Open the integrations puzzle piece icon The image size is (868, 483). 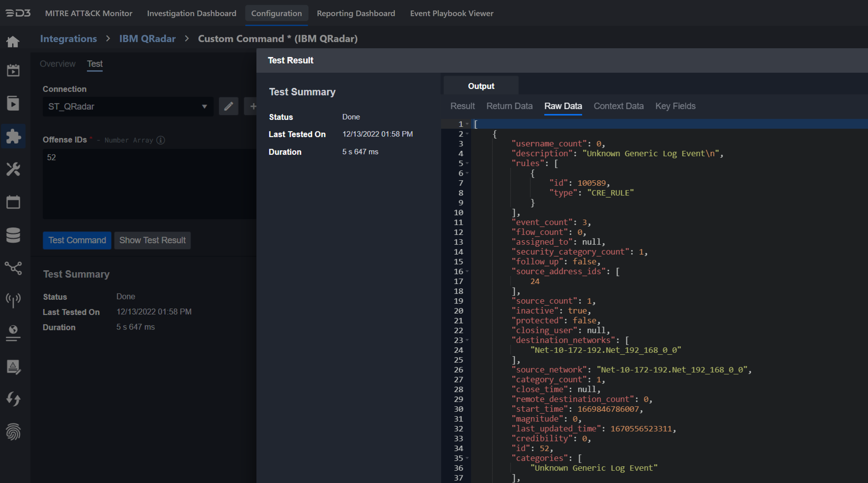pos(13,136)
